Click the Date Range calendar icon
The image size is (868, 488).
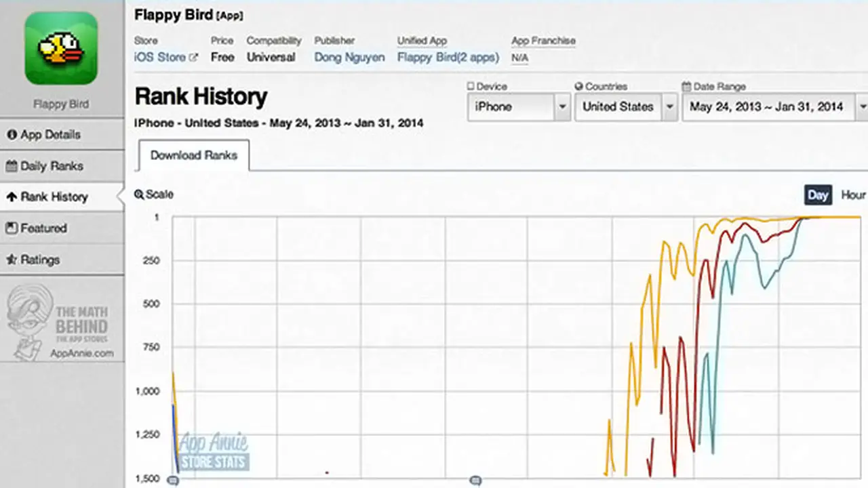687,87
